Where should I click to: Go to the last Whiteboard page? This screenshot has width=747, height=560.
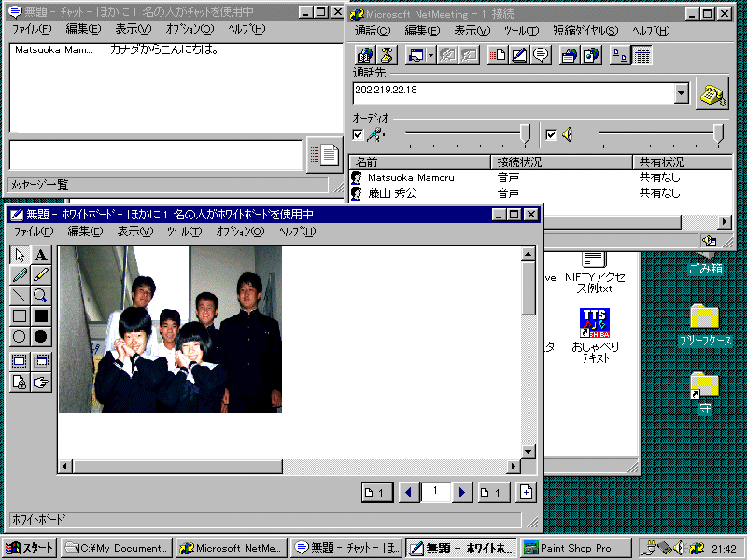click(494, 493)
